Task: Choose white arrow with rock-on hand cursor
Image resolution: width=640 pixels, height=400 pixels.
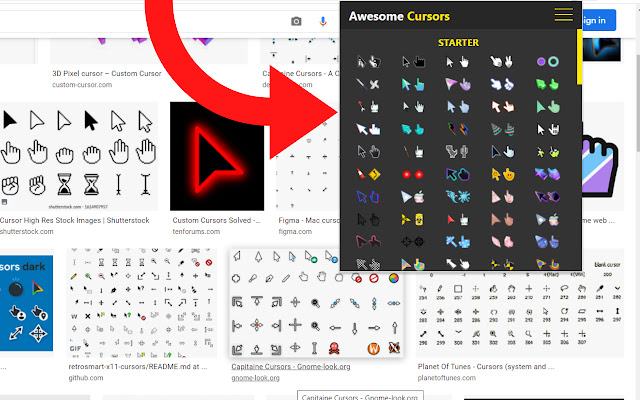Action: click(547, 129)
